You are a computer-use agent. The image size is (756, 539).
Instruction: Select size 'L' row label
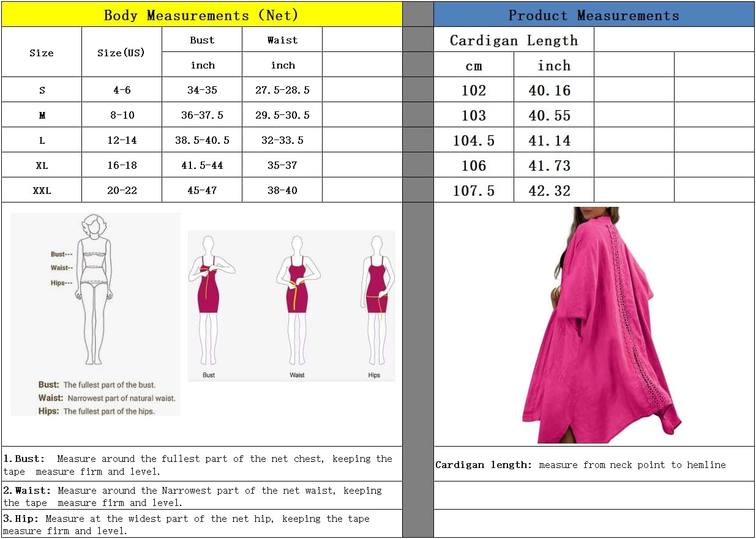42,140
